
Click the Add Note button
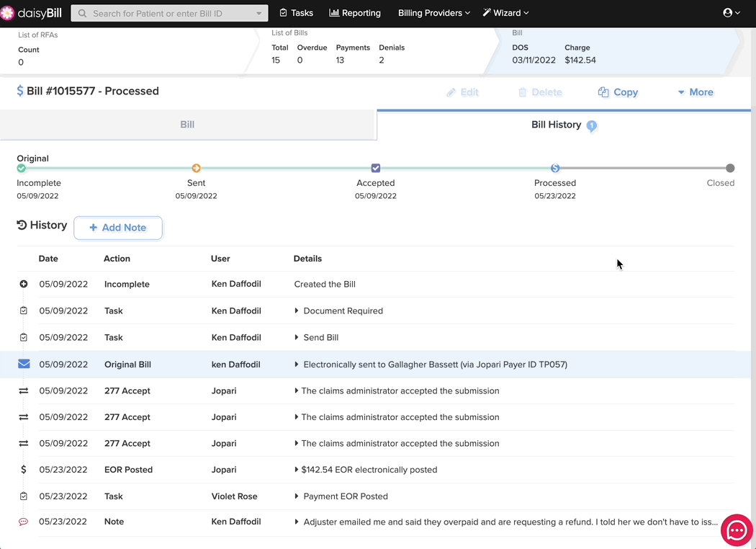(118, 228)
